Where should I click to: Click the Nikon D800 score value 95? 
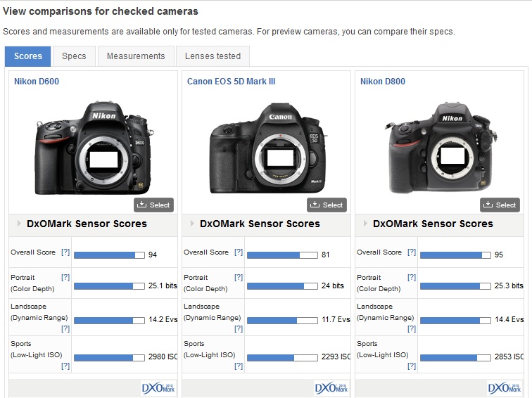pos(499,255)
